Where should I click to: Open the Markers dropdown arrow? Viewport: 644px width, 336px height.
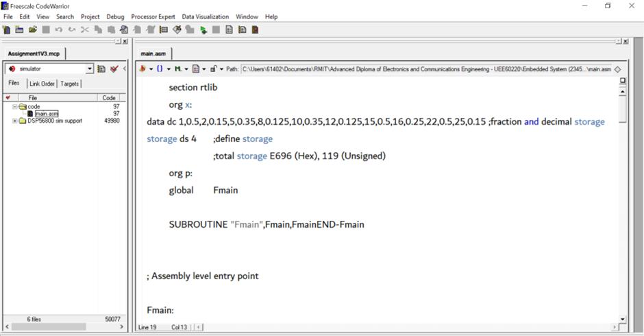(186, 69)
